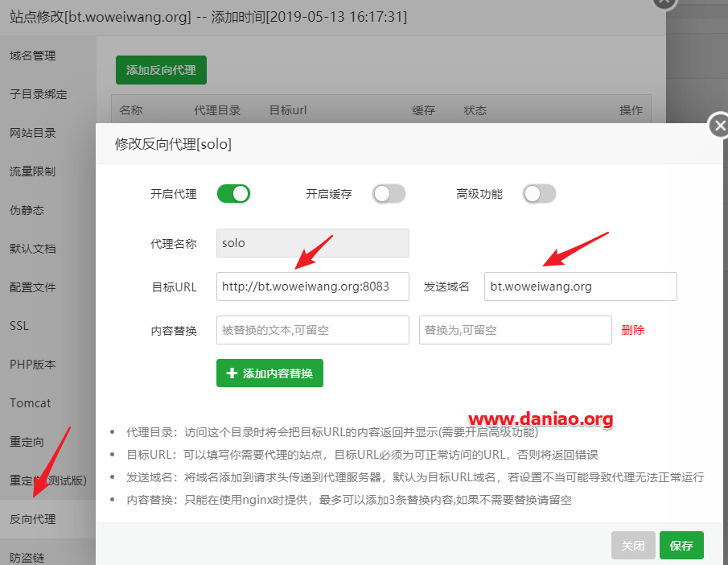The width and height of the screenshot is (728, 565).
Task: Click the 发送域名 input field
Action: 579,287
